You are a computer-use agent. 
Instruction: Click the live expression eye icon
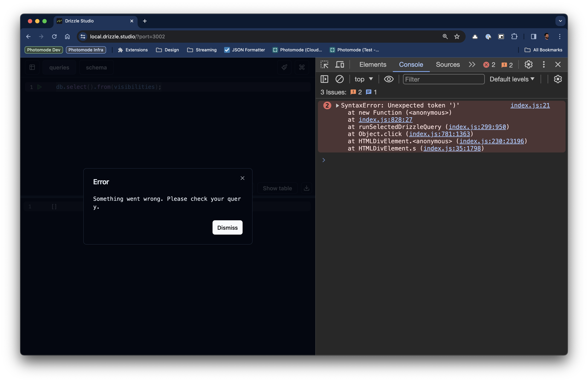(x=389, y=79)
